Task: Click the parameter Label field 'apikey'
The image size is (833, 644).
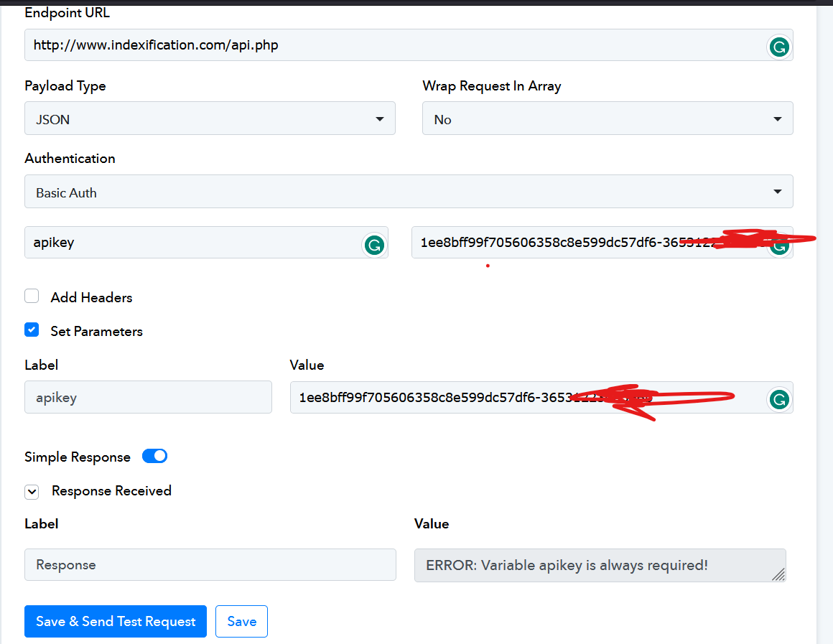Action: tap(148, 397)
